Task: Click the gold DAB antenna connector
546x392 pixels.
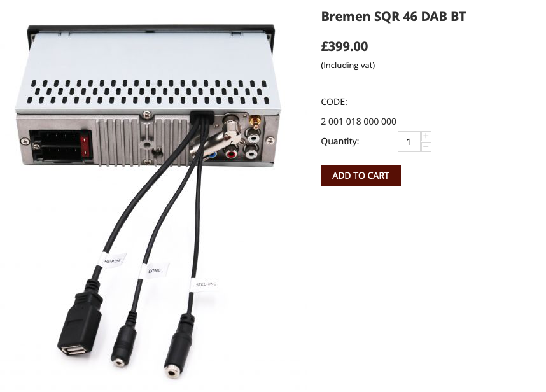Action: (255, 121)
